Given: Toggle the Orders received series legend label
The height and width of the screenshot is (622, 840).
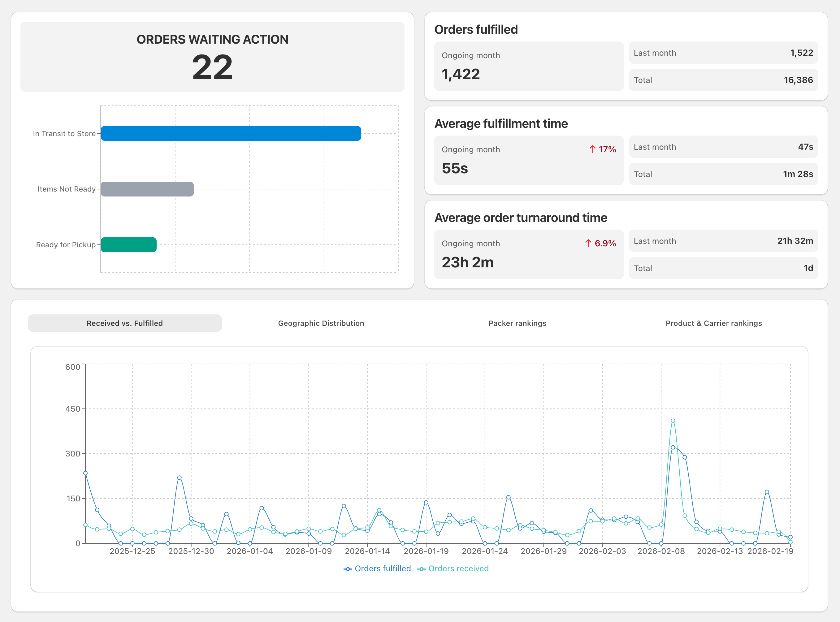Looking at the screenshot, I should 458,568.
